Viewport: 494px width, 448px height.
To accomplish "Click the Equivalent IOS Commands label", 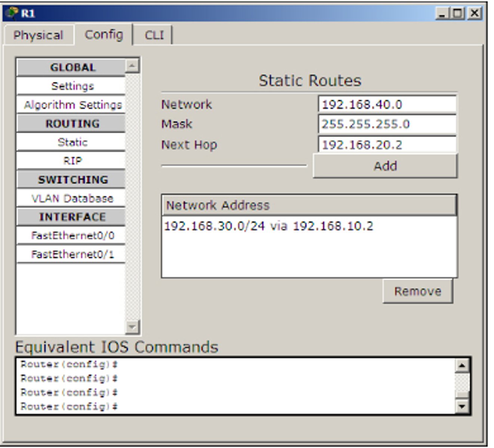I will click(x=117, y=347).
